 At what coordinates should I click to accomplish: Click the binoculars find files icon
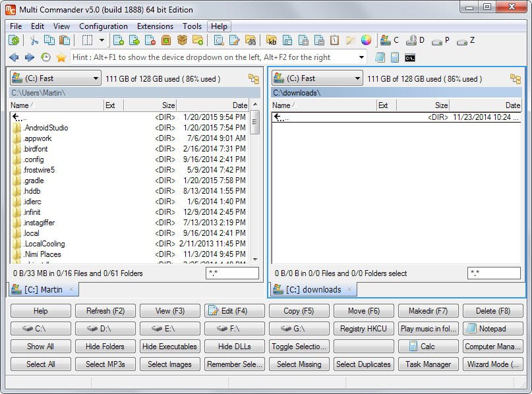pyautogui.click(x=250, y=41)
